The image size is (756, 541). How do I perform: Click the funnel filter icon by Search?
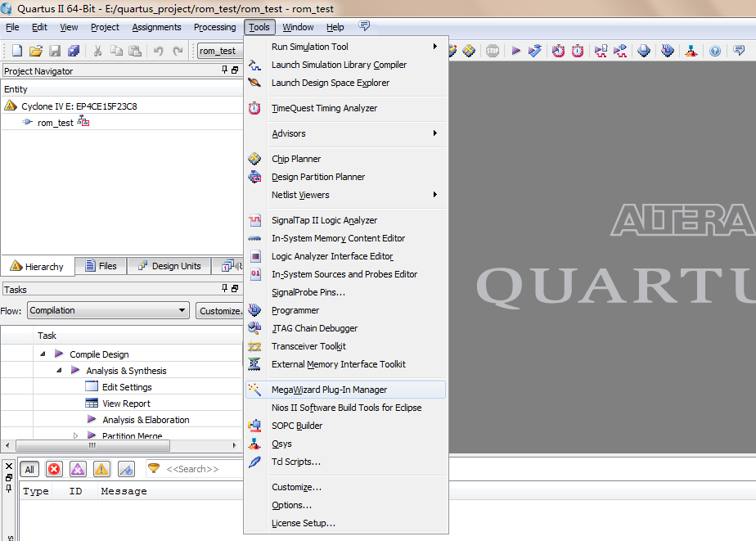coord(153,467)
